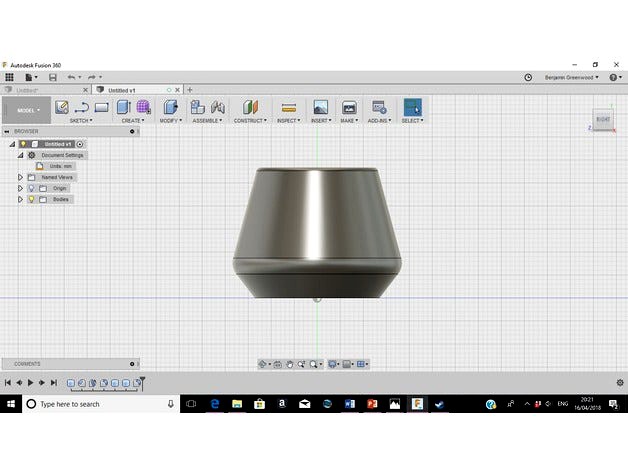Click the Joint icon in Assemble
The height and width of the screenshot is (472, 628).
click(x=217, y=107)
